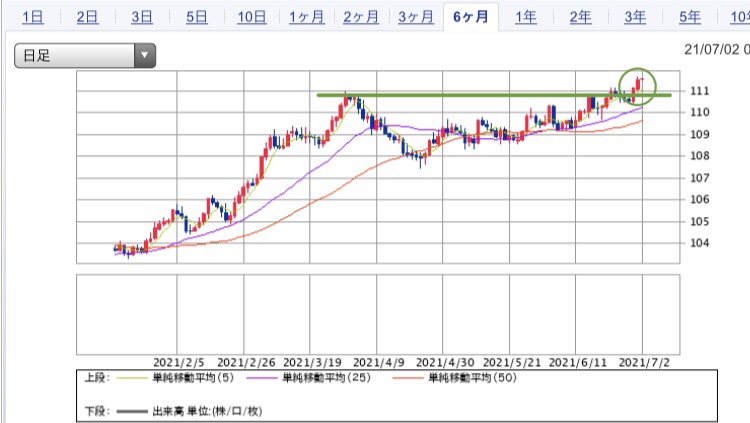Open the 日足 candle interval dropdown
Image resolution: width=750 pixels, height=423 pixels.
(x=85, y=56)
